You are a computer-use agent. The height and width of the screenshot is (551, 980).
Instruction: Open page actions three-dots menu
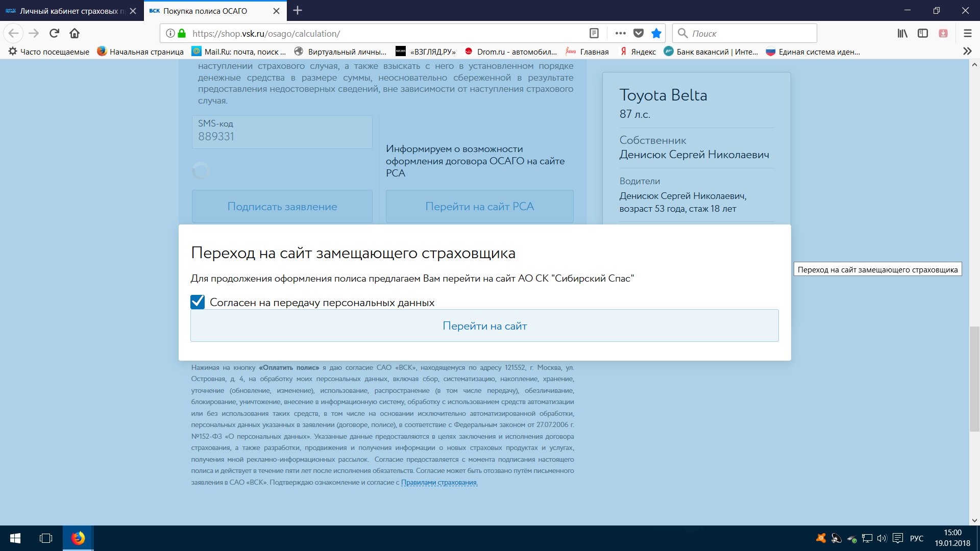click(x=621, y=34)
